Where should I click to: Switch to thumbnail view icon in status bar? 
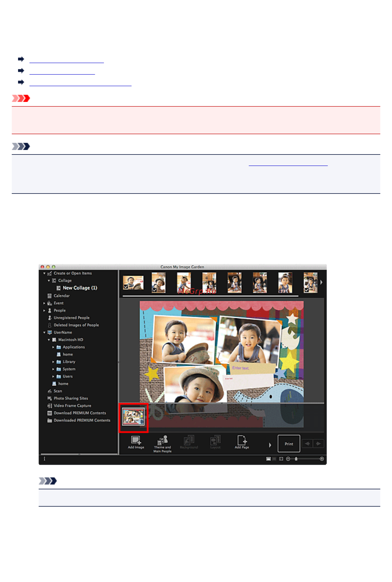(268, 459)
